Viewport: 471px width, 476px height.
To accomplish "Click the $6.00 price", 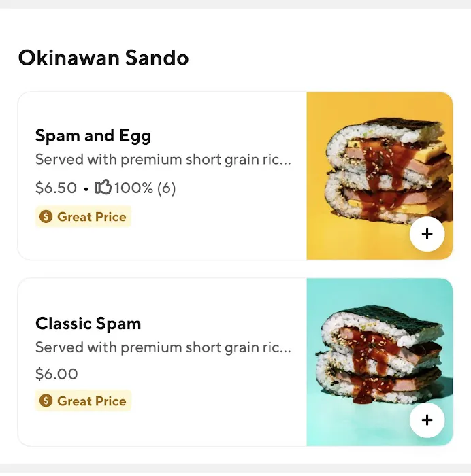I will coord(56,374).
